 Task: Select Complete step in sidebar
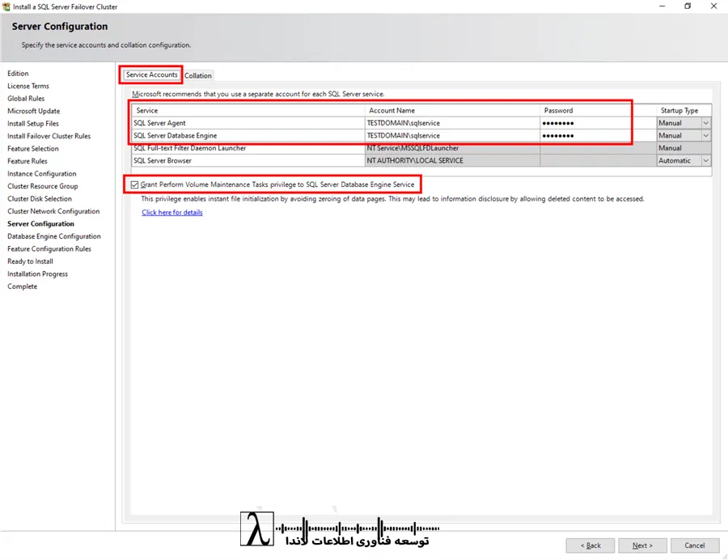point(23,286)
